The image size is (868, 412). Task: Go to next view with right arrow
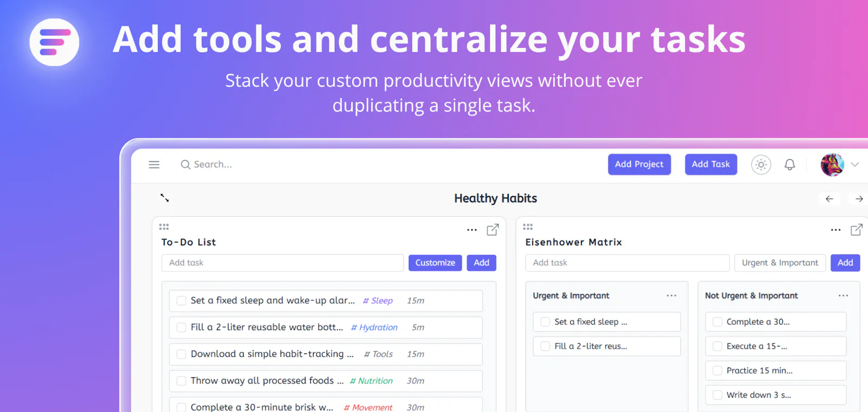point(859,199)
